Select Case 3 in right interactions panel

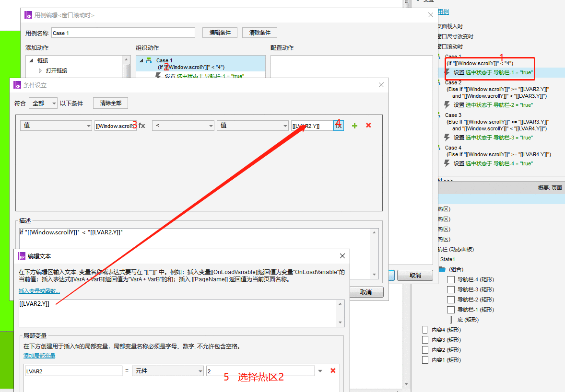tap(453, 115)
